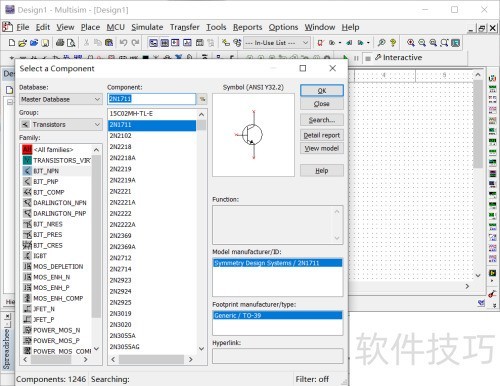Viewport: 500px width, 386px height.
Task: Select <All families> entry
Action: (53, 150)
